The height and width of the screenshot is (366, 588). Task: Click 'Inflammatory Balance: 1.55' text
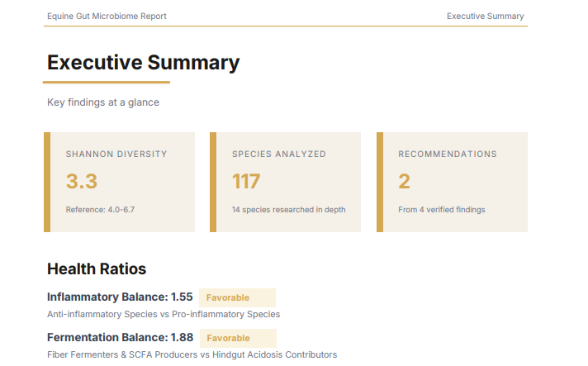click(x=120, y=297)
